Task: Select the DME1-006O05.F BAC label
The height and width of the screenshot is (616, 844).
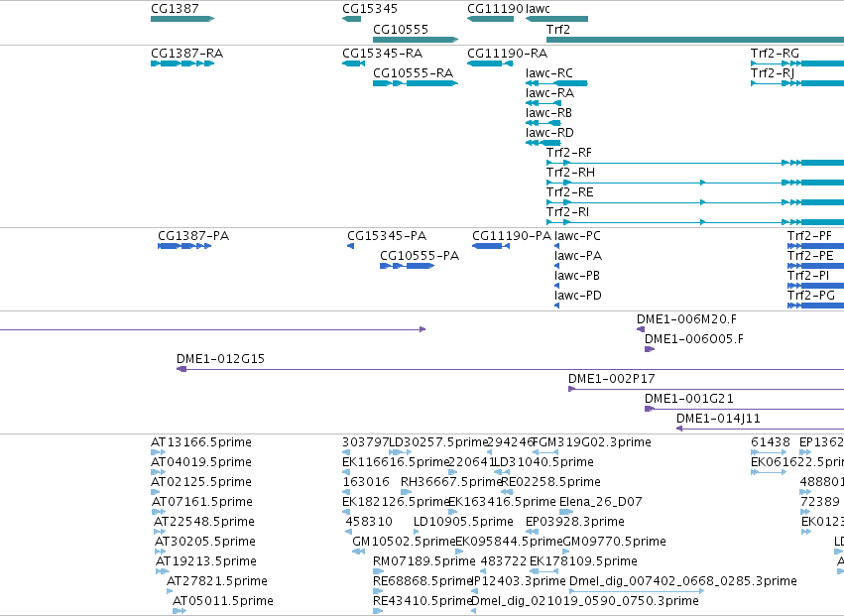Action: [x=694, y=339]
